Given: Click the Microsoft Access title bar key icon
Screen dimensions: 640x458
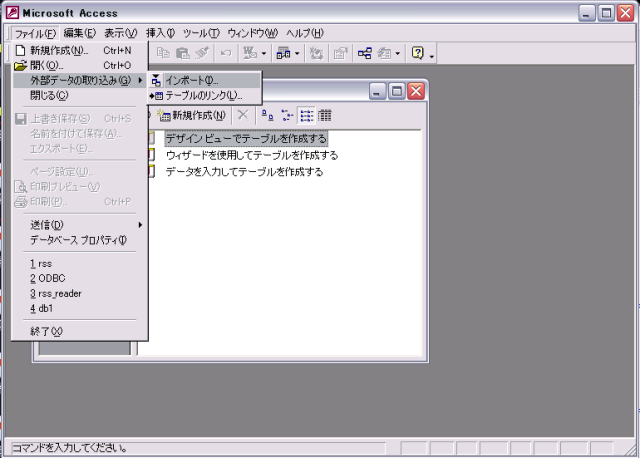Looking at the screenshot, I should click(12, 13).
